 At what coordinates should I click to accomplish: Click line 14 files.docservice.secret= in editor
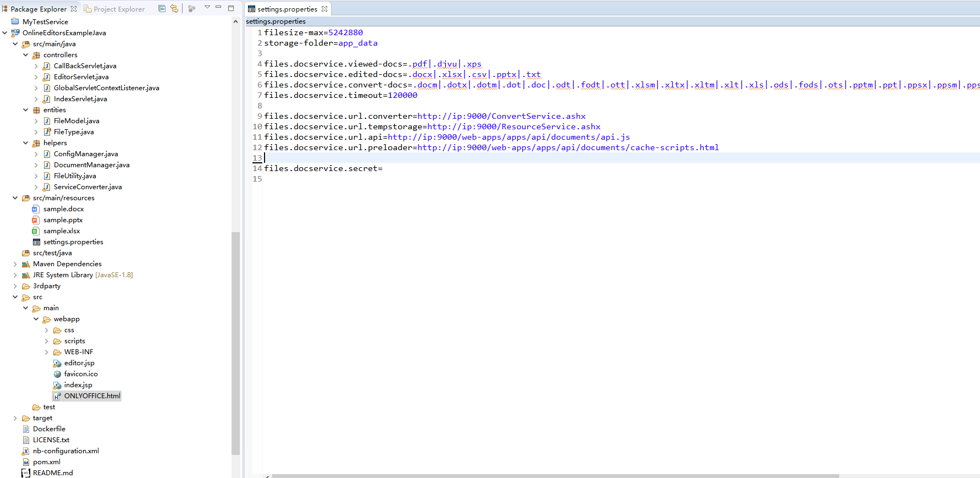click(323, 168)
